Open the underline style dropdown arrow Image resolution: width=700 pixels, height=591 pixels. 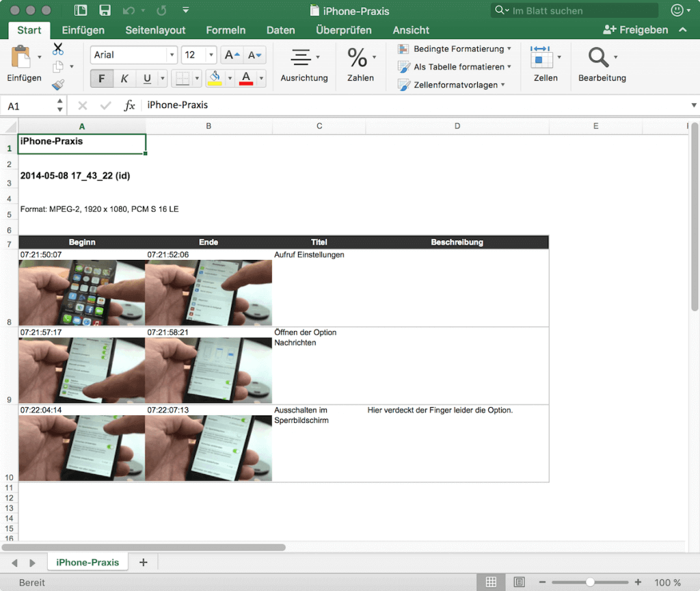point(163,79)
